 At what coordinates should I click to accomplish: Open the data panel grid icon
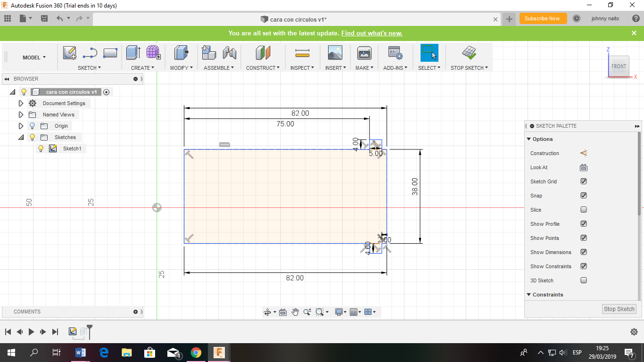coord(8,18)
